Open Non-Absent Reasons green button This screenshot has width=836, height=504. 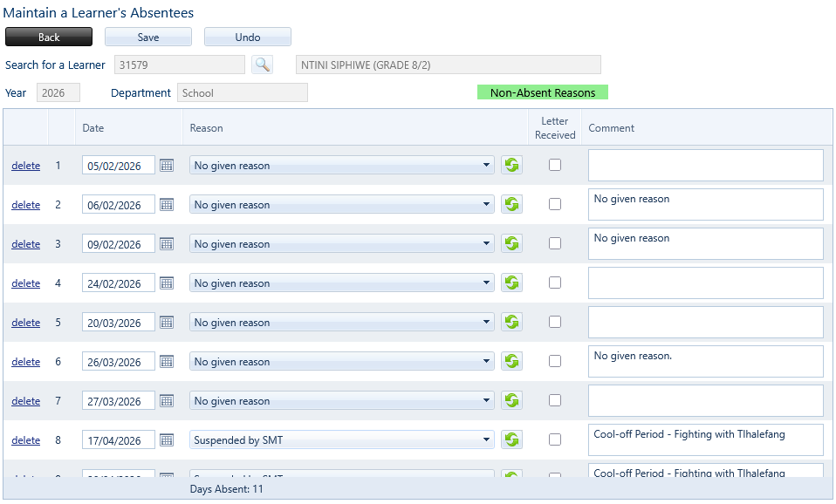coord(543,92)
